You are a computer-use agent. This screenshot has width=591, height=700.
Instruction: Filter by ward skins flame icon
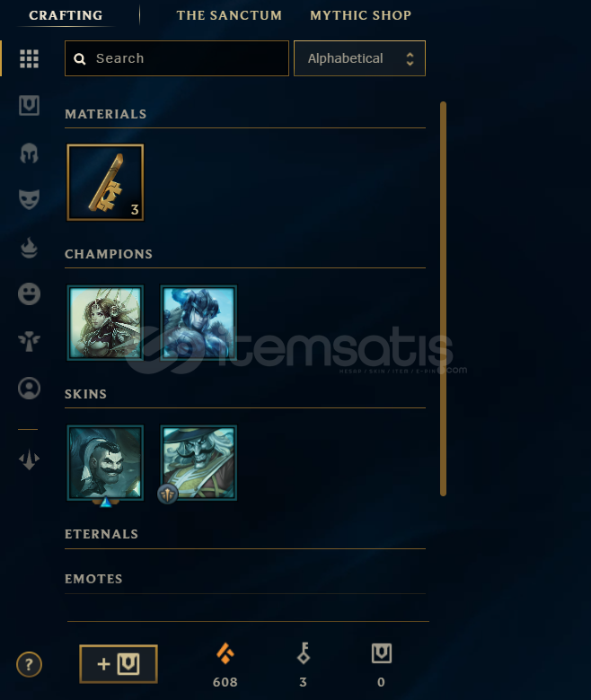coord(29,248)
